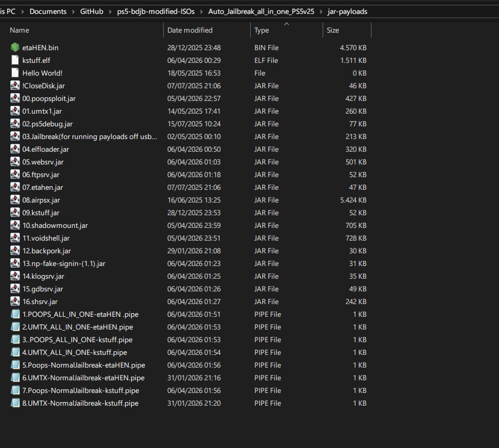Click the 13.np-fake-signin jar icon
This screenshot has width=499, height=448.
pyautogui.click(x=15, y=264)
